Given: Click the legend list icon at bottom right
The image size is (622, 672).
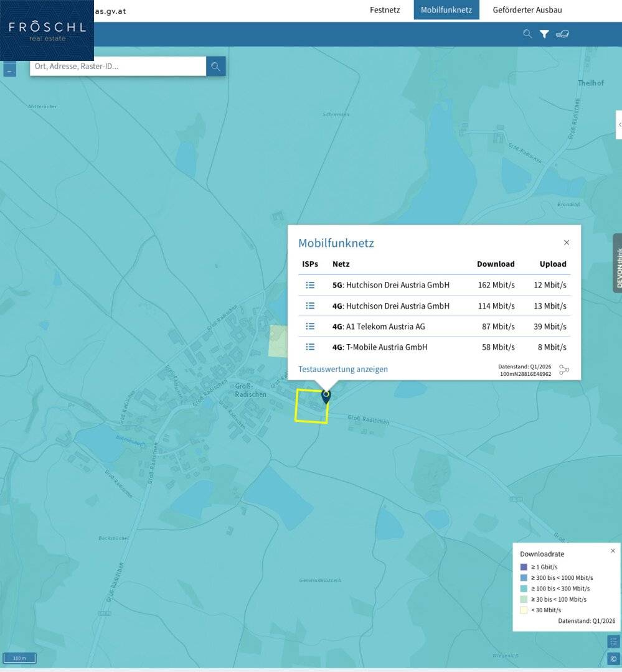Looking at the screenshot, I should (x=613, y=642).
